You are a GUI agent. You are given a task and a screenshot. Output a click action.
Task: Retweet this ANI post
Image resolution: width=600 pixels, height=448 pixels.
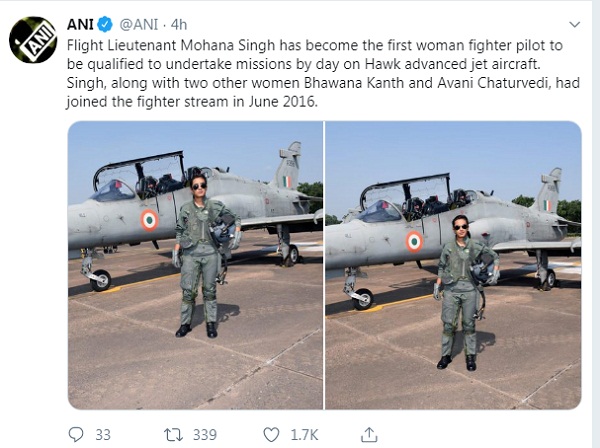[x=171, y=434]
